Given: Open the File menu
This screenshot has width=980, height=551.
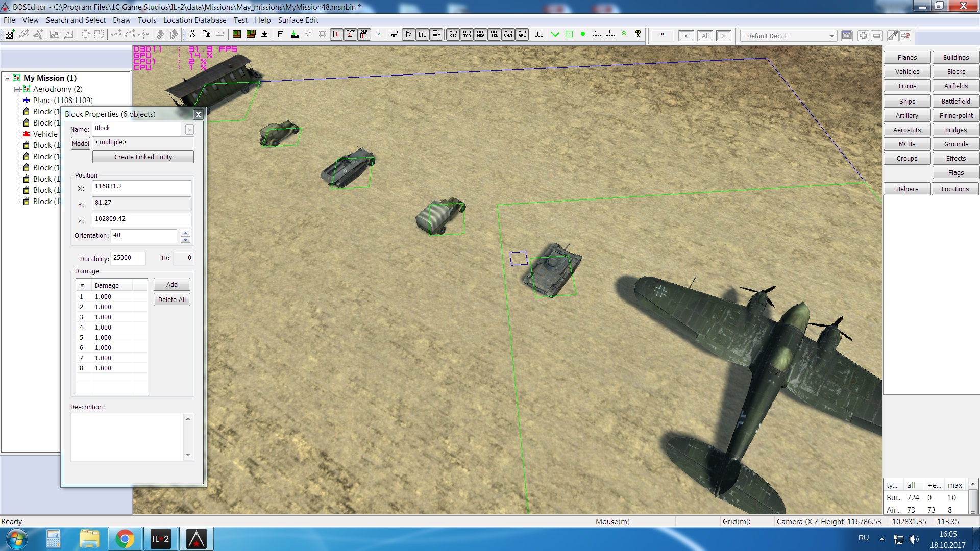Looking at the screenshot, I should [9, 20].
